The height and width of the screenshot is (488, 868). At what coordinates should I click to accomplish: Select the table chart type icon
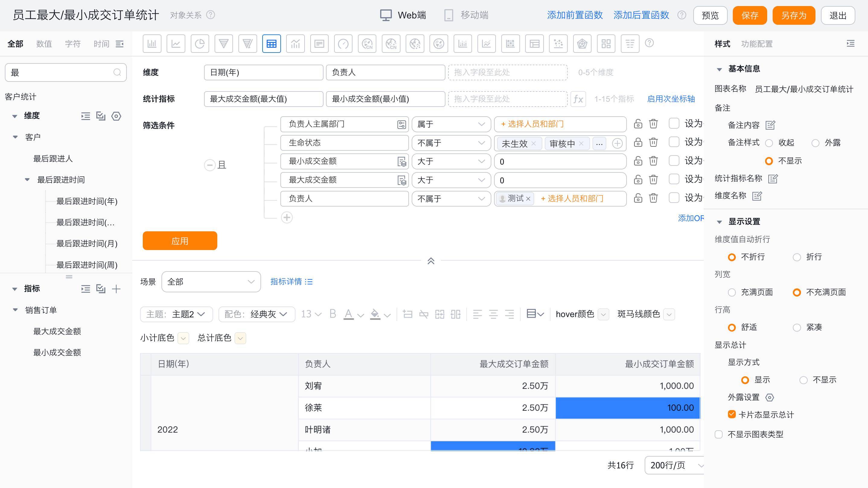tap(271, 43)
